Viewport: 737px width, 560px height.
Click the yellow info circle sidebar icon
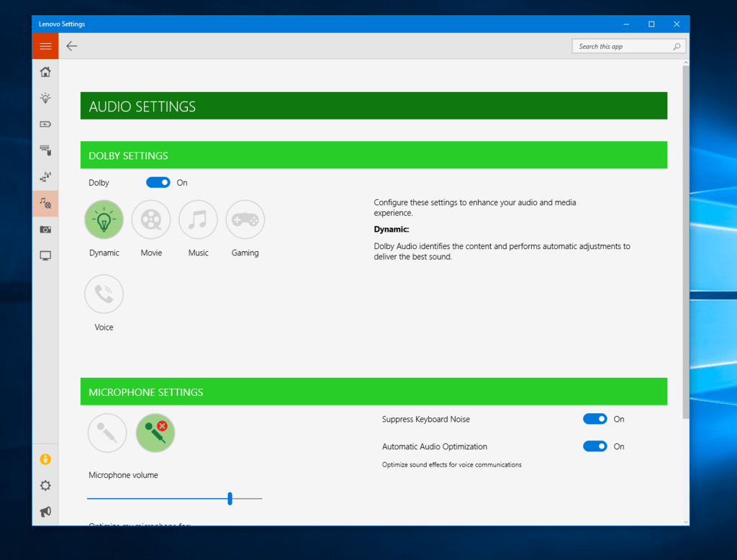pos(45,459)
